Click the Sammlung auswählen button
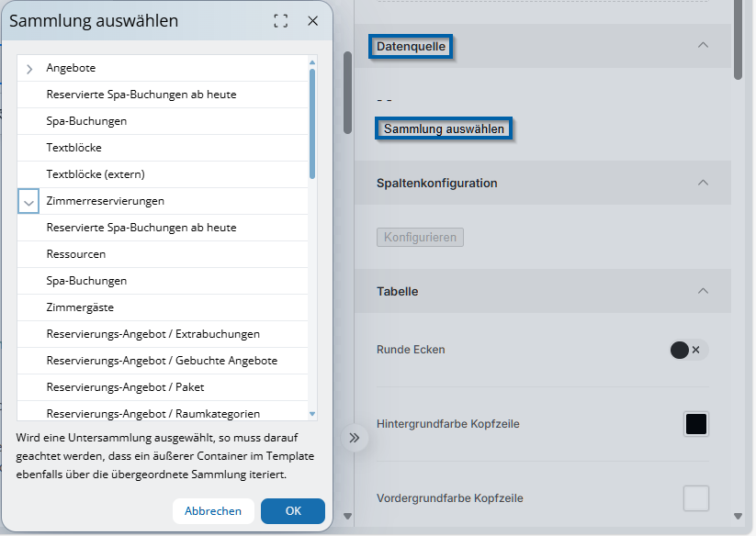 444,129
